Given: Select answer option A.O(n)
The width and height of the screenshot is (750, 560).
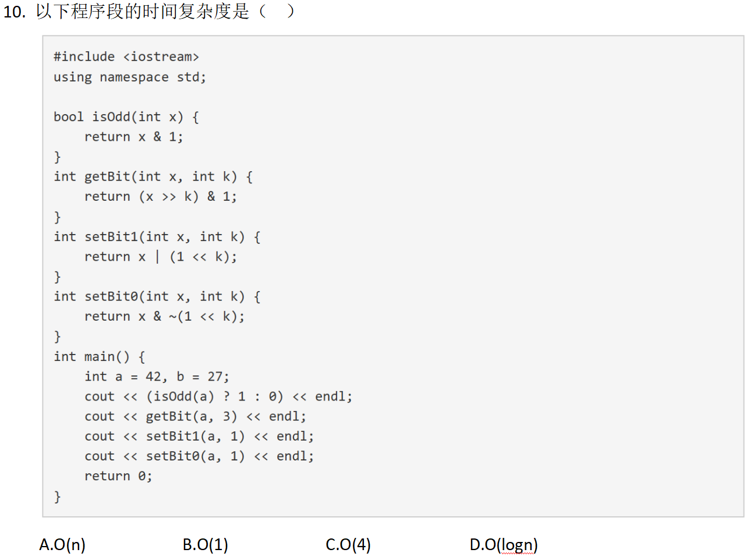Looking at the screenshot, I should pos(62,544).
